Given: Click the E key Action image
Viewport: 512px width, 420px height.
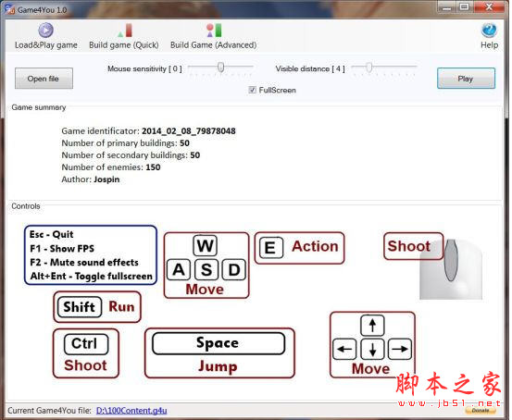Looking at the screenshot, I should (299, 248).
